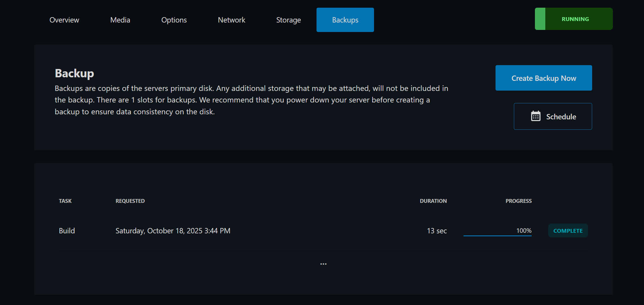This screenshot has height=305, width=644.
Task: Click the COMPLETE status badge
Action: tap(568, 231)
